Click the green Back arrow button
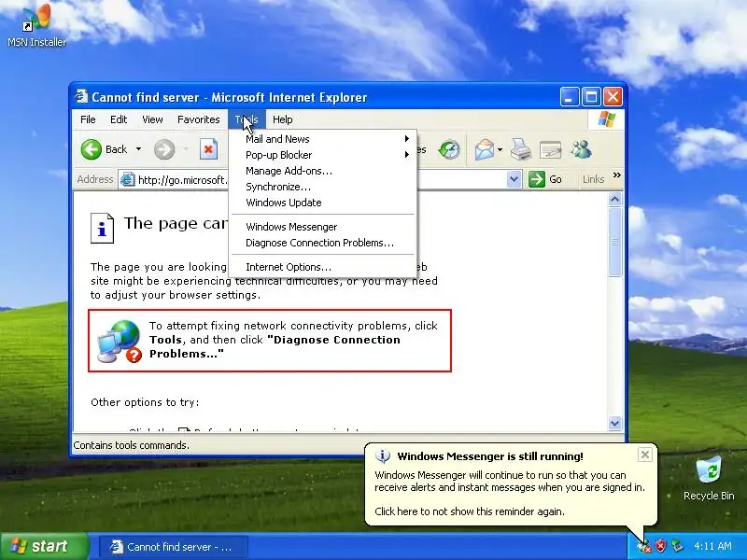747x560 pixels. tap(91, 149)
